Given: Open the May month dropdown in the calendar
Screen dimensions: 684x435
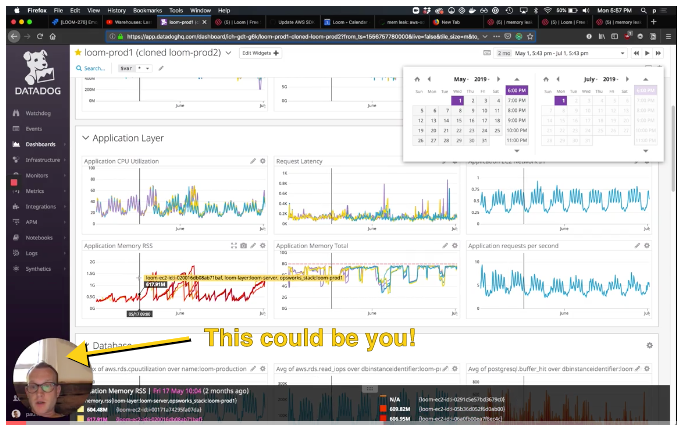Looking at the screenshot, I should pos(461,79).
